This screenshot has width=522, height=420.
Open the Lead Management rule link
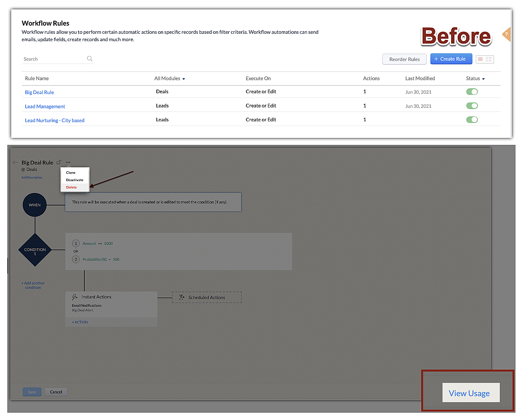(45, 107)
